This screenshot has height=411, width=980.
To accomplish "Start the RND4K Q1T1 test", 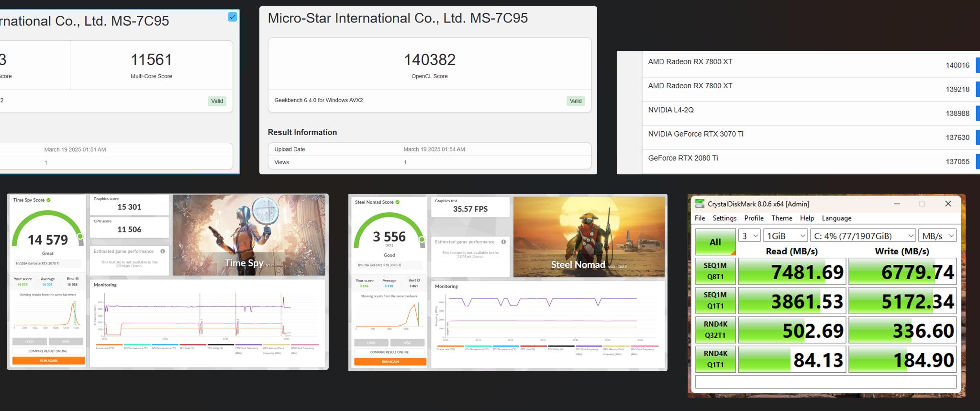I will tap(715, 359).
